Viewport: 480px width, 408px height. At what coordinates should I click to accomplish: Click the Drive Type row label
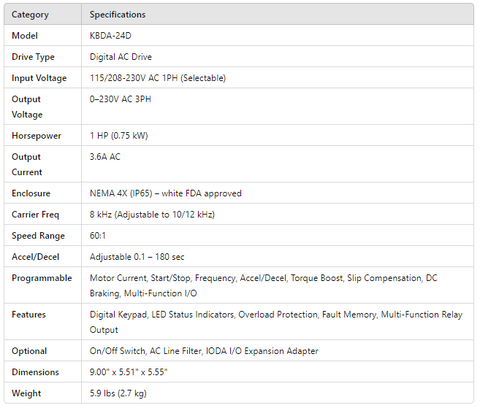click(33, 57)
